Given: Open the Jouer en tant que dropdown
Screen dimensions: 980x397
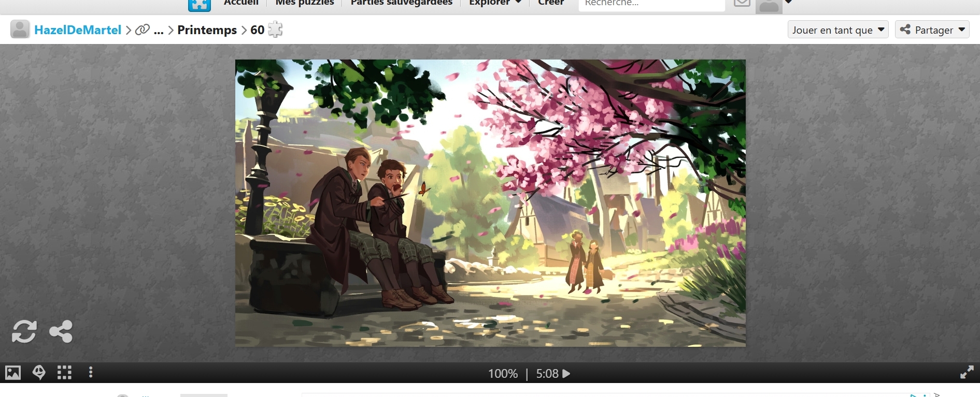Looking at the screenshot, I should 838,30.
